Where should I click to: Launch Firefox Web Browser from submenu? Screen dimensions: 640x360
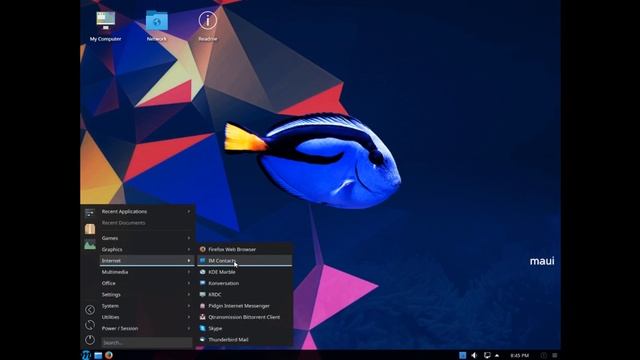(244, 249)
